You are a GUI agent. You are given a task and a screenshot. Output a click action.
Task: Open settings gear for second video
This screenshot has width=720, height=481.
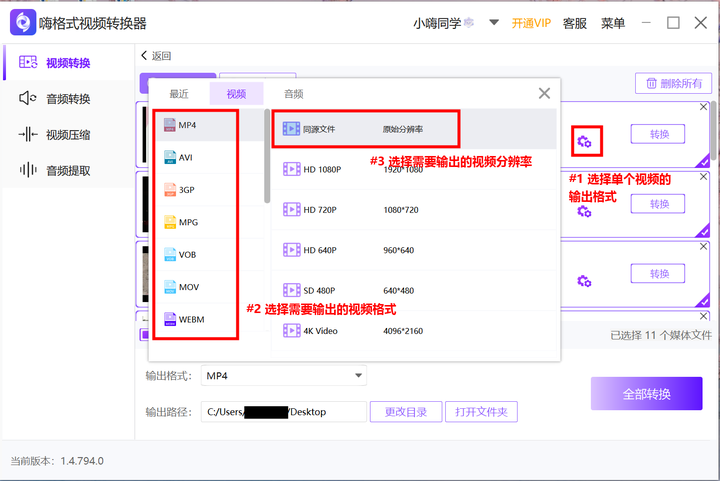(584, 212)
